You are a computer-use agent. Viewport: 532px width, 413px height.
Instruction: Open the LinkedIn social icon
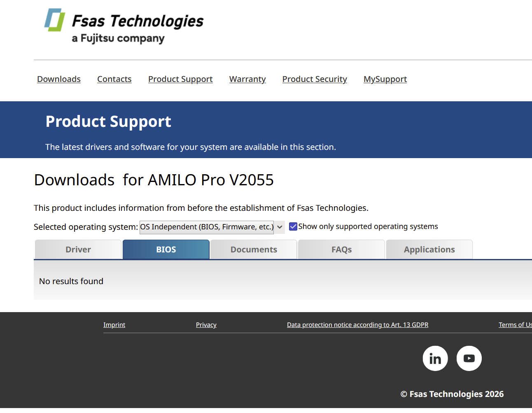tap(435, 358)
